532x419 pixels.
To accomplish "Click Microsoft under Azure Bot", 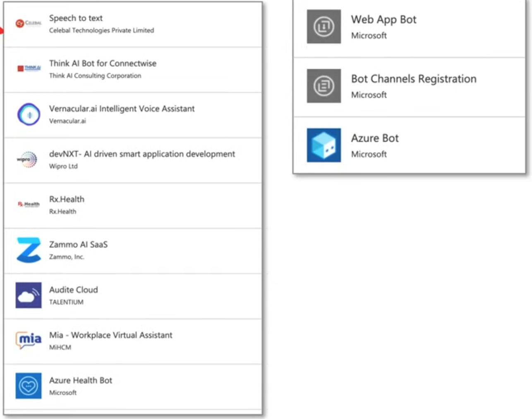I will [369, 154].
